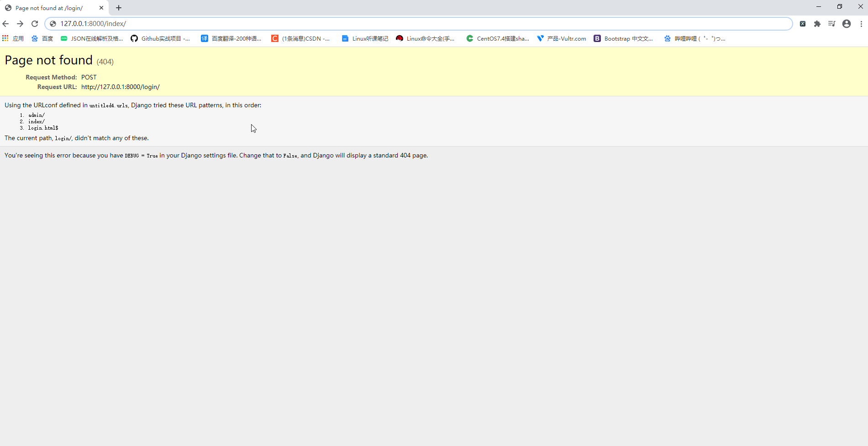Open the Apps grid bookmark icon
868x446 pixels.
(x=13, y=38)
